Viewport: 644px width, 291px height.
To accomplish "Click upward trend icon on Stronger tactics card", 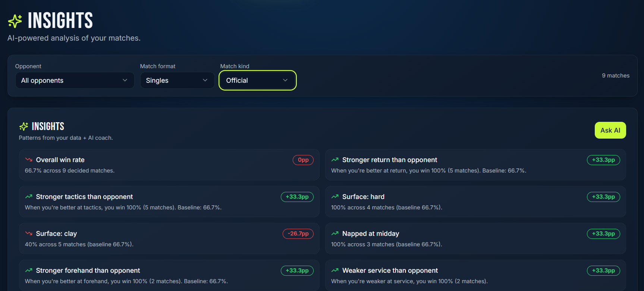I will point(29,196).
